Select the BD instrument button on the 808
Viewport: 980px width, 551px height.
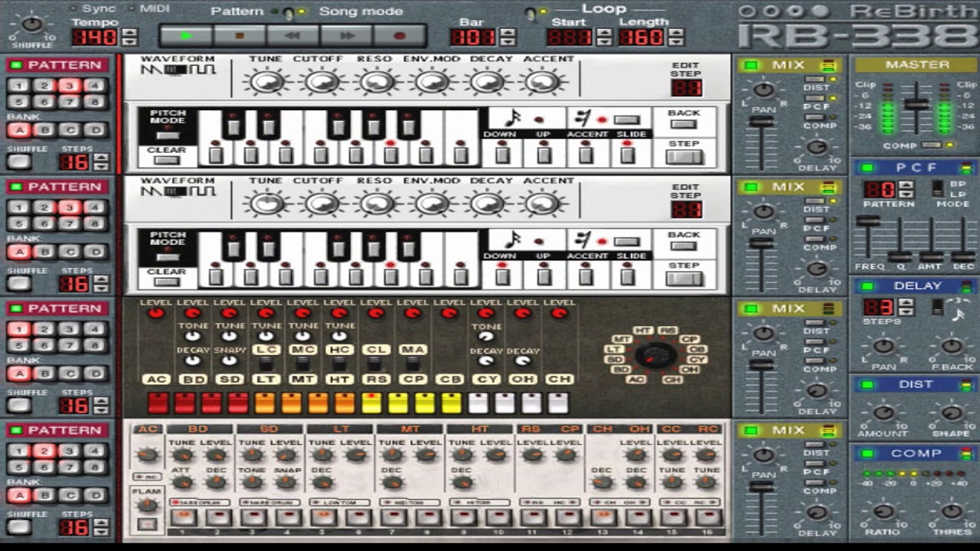pyautogui.click(x=192, y=379)
